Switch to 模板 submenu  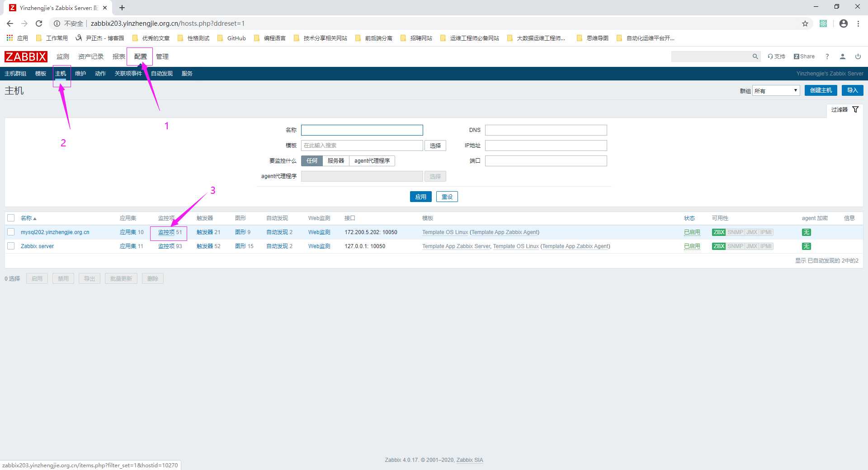(x=41, y=74)
